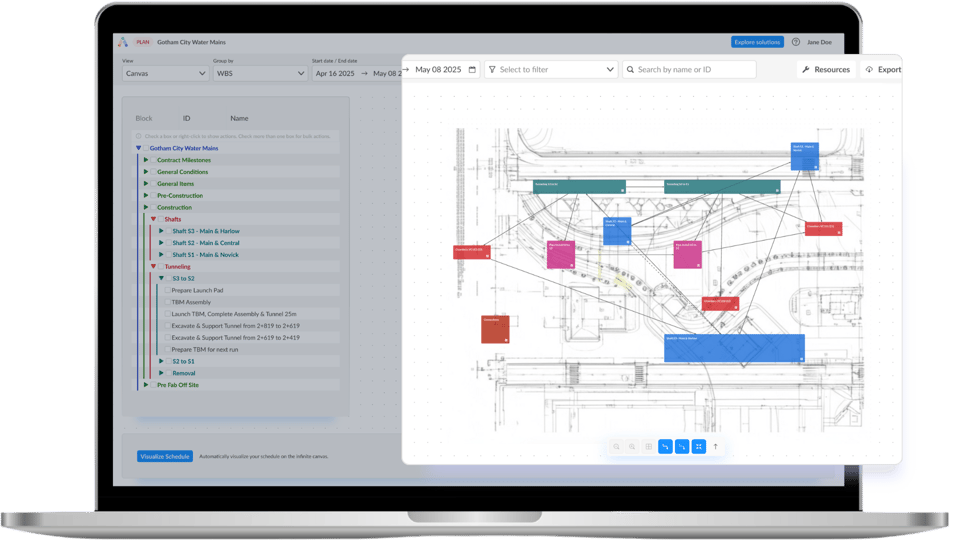The width and height of the screenshot is (960, 540).
Task: Expand the S2 to S1 node
Action: pos(161,361)
